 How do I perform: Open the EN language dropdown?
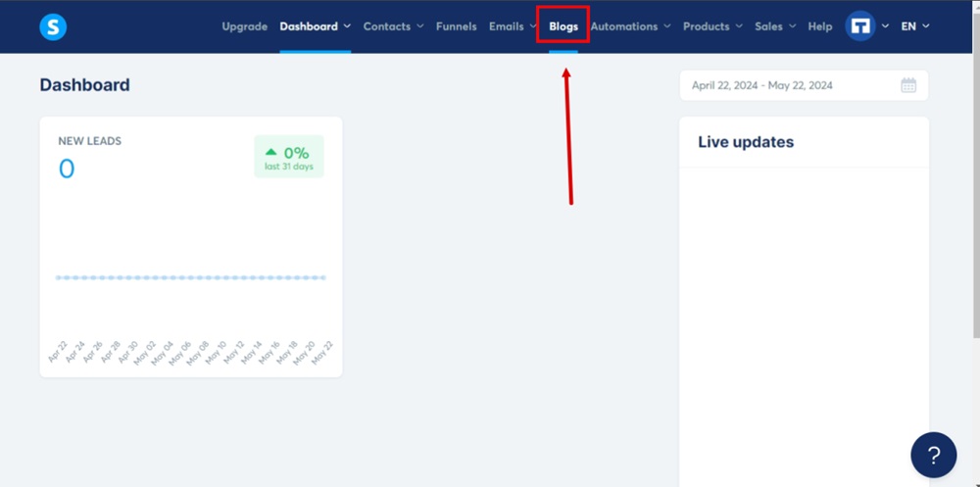[x=915, y=26]
